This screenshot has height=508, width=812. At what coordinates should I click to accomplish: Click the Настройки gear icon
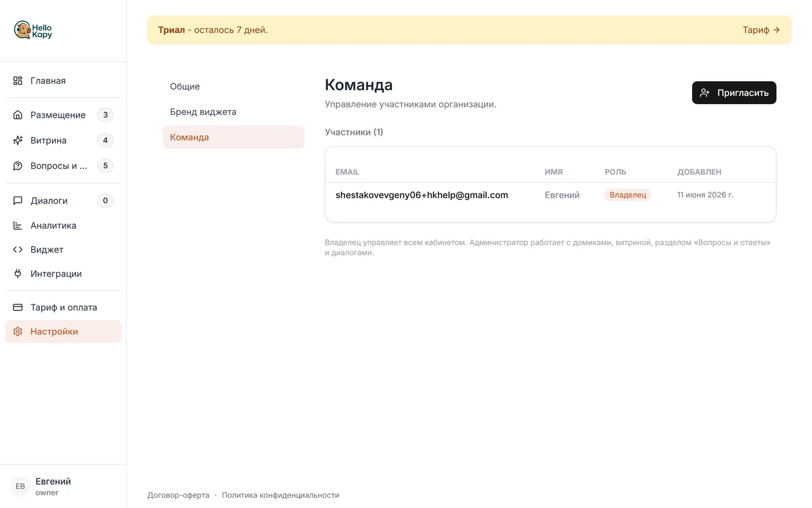click(18, 331)
